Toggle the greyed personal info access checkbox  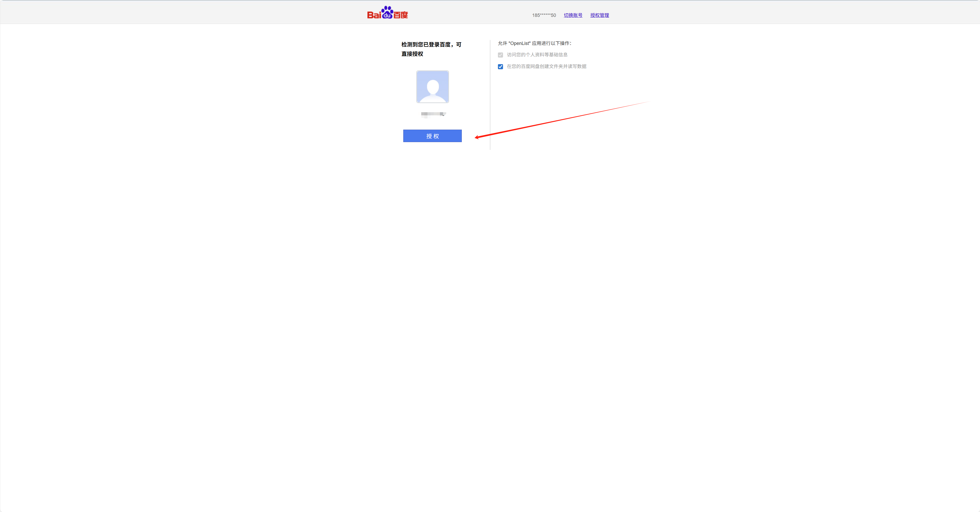tap(500, 55)
